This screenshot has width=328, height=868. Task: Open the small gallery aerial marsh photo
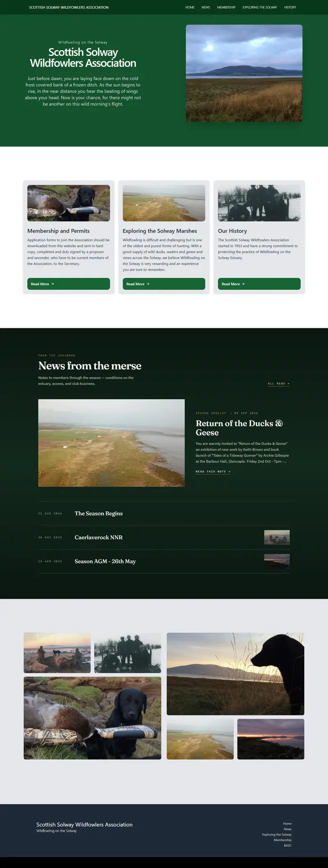point(200,739)
